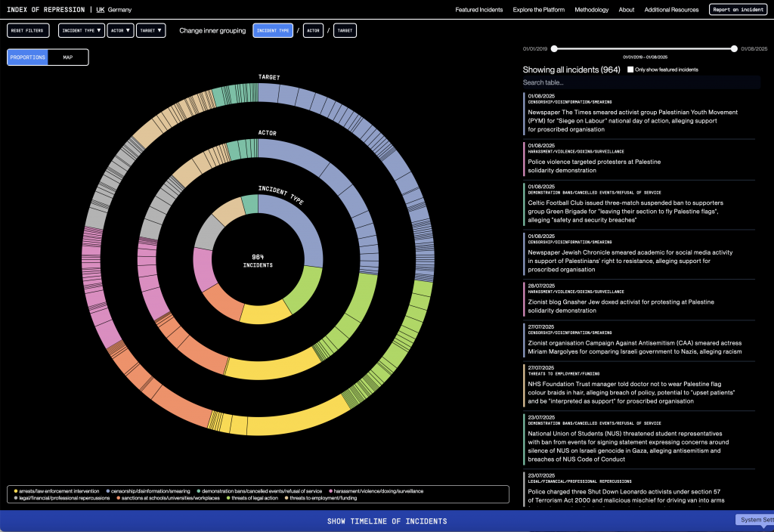Check Only show featured incidents
Screen dimensions: 774x532
click(630, 70)
